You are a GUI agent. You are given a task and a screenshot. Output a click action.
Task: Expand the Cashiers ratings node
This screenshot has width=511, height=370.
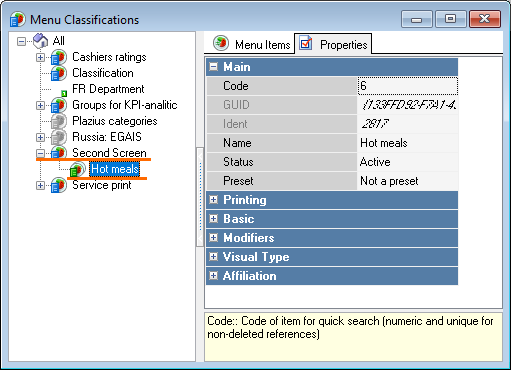click(x=40, y=57)
